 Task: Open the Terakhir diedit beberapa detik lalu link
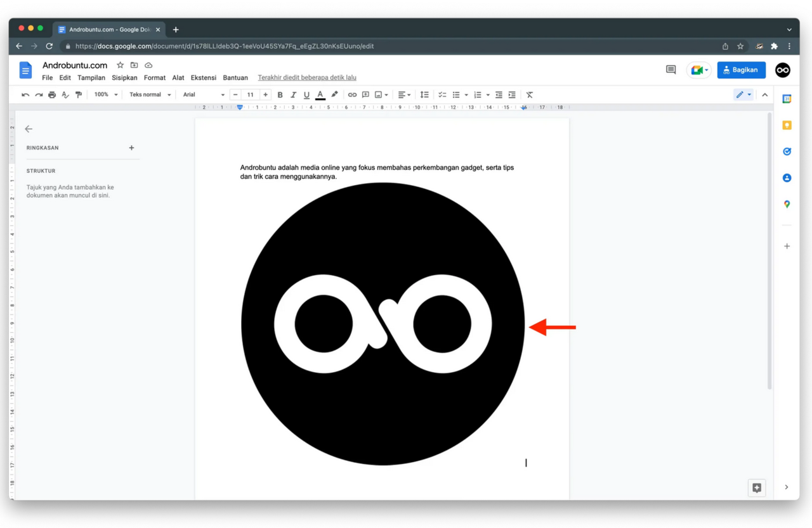pos(307,78)
